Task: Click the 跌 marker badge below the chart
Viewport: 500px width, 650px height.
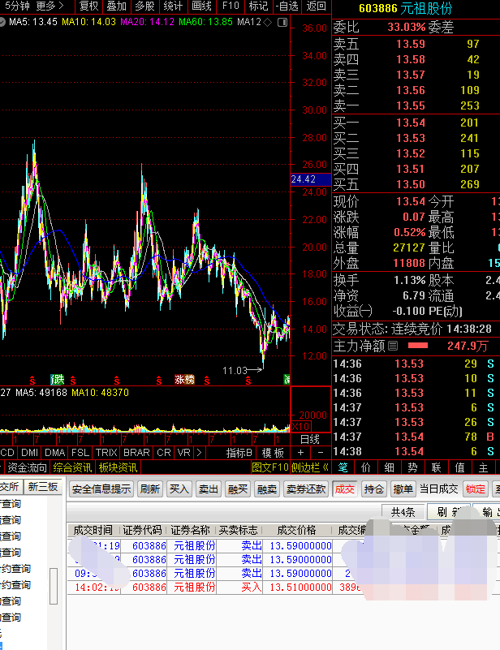Action: (57, 379)
